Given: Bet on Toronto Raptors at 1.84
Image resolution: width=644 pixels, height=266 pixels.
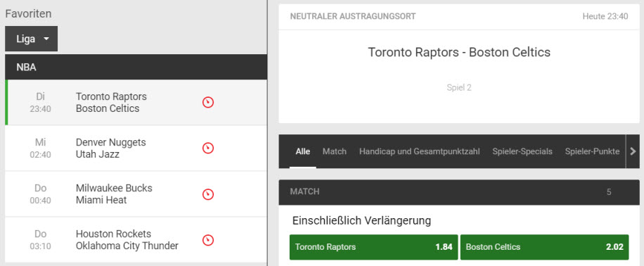Looking at the screenshot, I should point(374,247).
